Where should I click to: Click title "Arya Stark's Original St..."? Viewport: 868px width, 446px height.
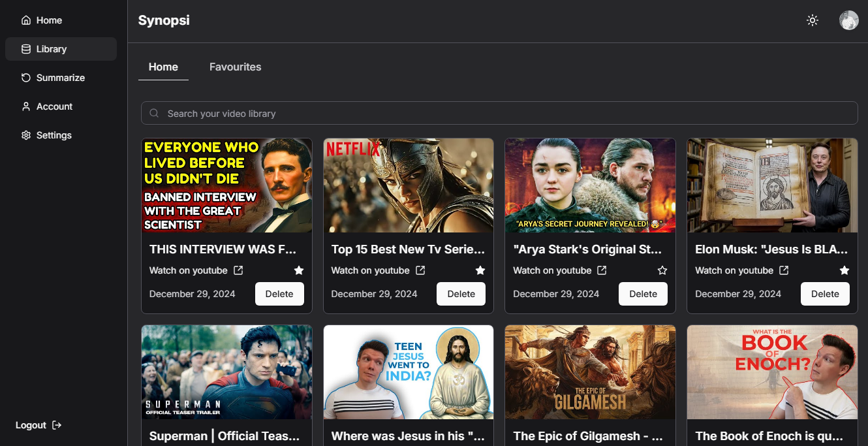[588, 249]
